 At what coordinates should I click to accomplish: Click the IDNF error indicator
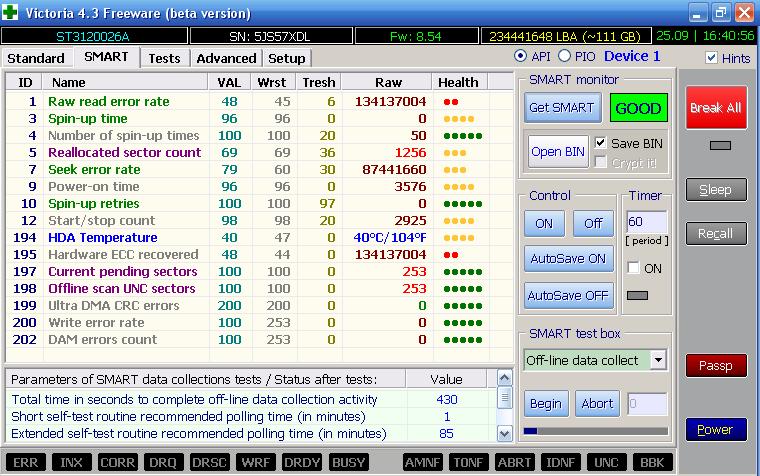coord(560,462)
